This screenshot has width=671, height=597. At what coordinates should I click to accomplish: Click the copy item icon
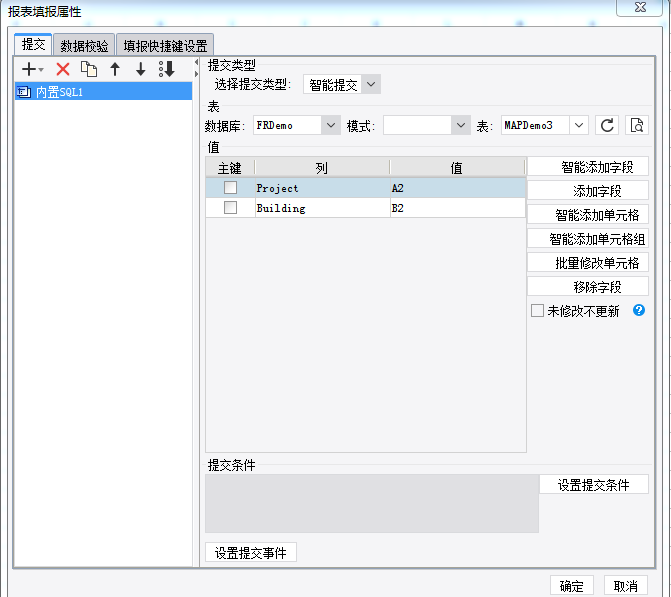click(89, 69)
